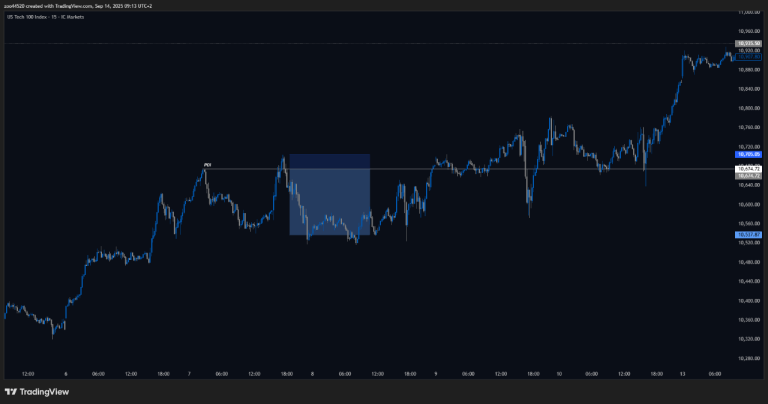Click the 10,280.00 price scale mark
The image size is (768, 404).
[x=749, y=357]
